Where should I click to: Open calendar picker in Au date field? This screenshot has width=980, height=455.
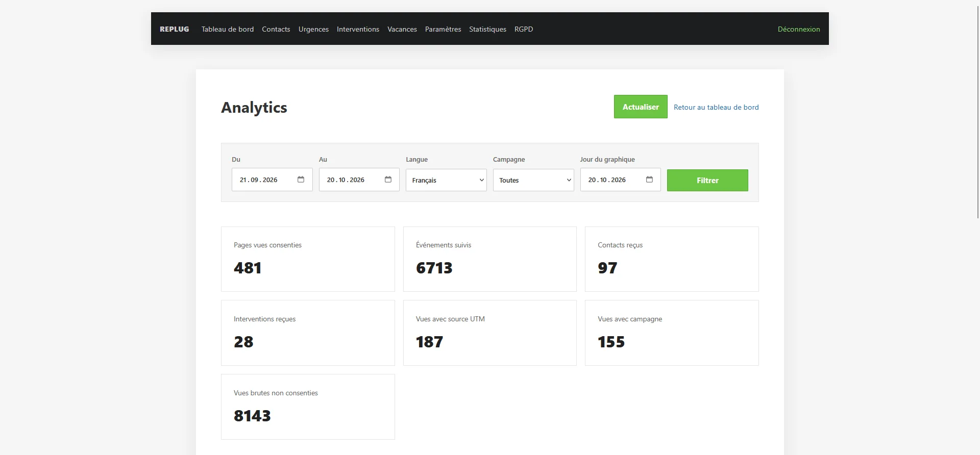(x=388, y=180)
